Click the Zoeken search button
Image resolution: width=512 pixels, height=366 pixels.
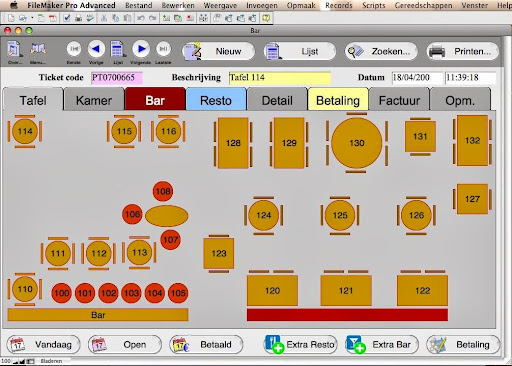tap(381, 51)
